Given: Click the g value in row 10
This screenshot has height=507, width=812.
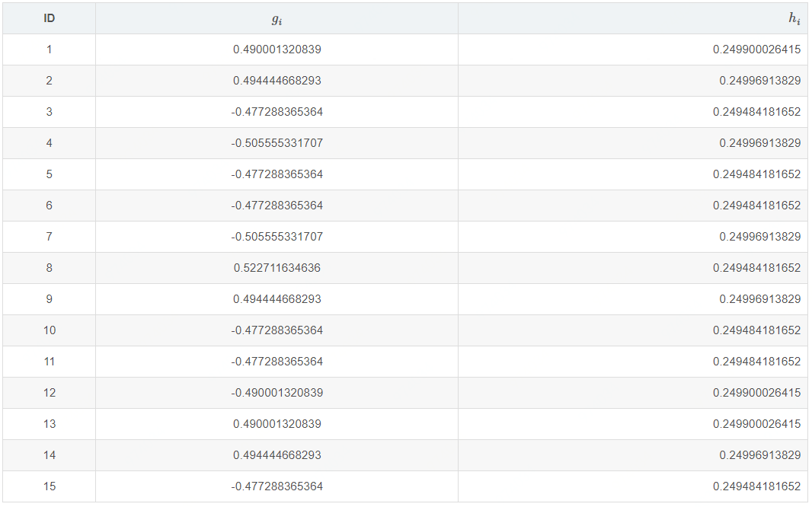Looking at the screenshot, I should pyautogui.click(x=277, y=330).
